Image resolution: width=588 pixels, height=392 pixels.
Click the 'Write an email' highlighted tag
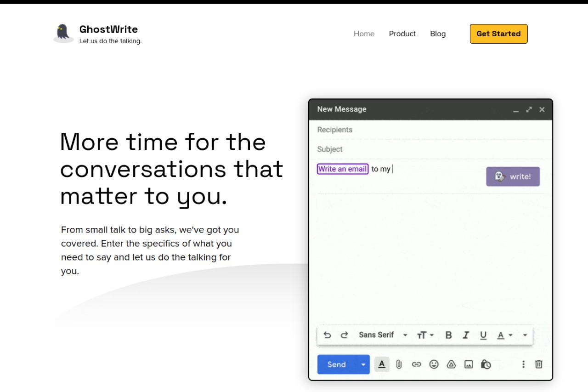[x=343, y=169]
